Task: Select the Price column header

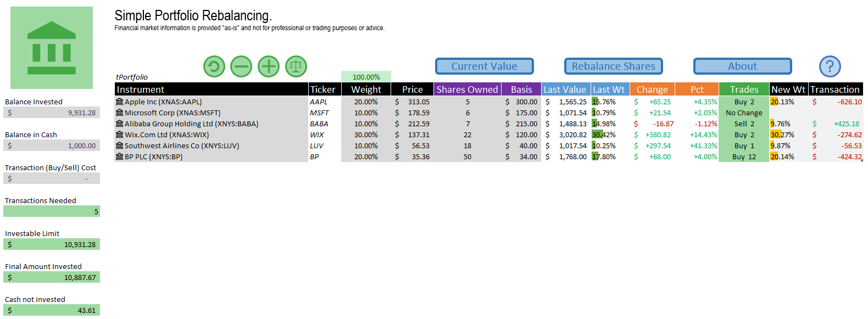Action: pyautogui.click(x=412, y=89)
